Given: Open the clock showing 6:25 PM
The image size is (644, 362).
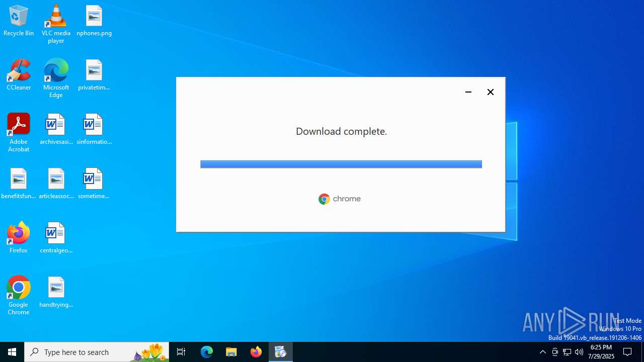Looking at the screenshot, I should [x=601, y=352].
